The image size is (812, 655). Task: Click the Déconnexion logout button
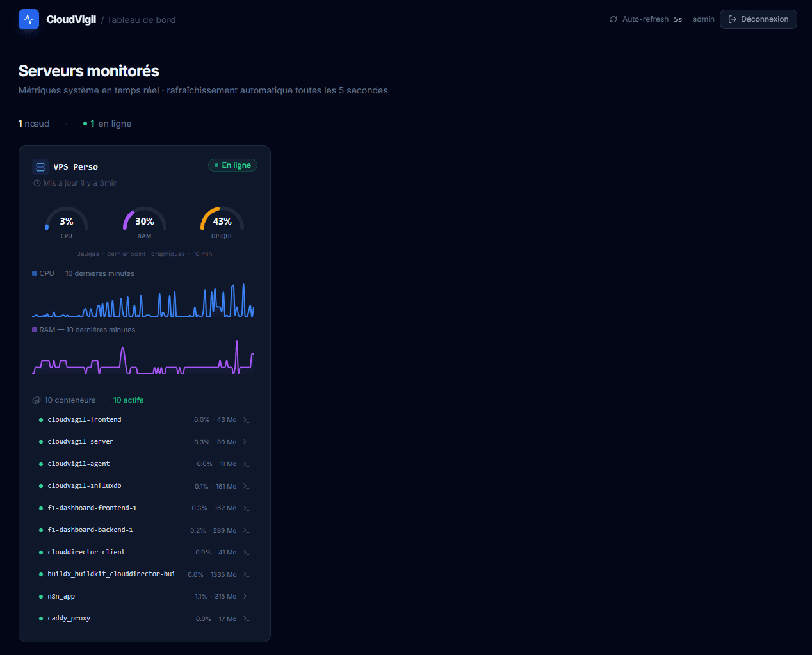[758, 19]
